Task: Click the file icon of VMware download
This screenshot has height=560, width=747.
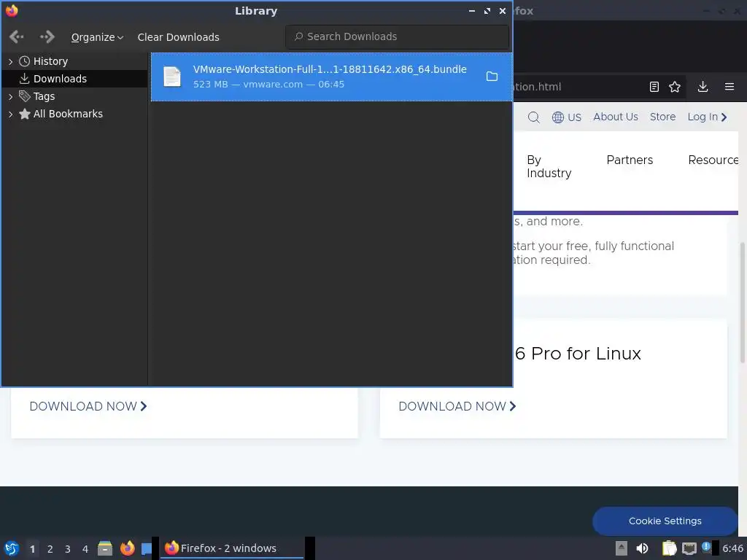Action: click(x=172, y=77)
